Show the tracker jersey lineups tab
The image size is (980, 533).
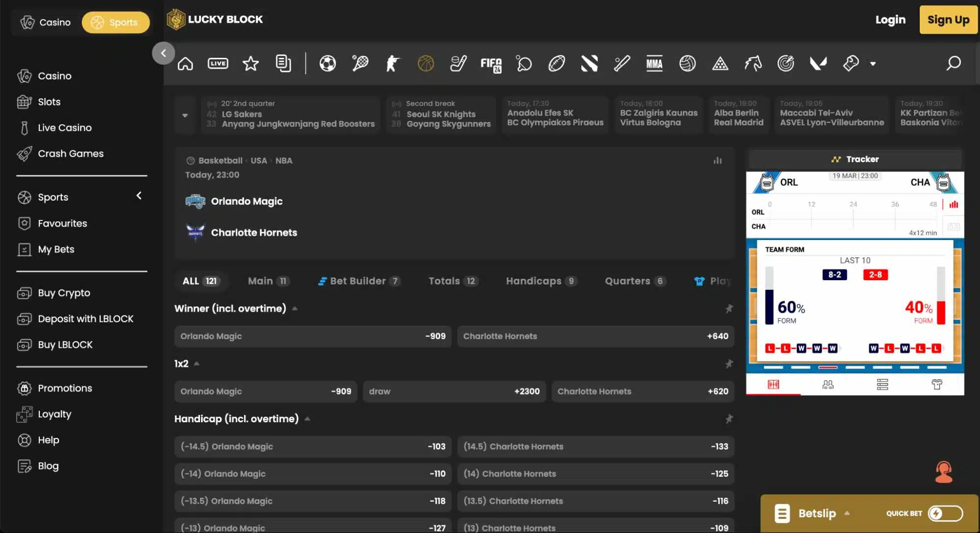coord(937,385)
